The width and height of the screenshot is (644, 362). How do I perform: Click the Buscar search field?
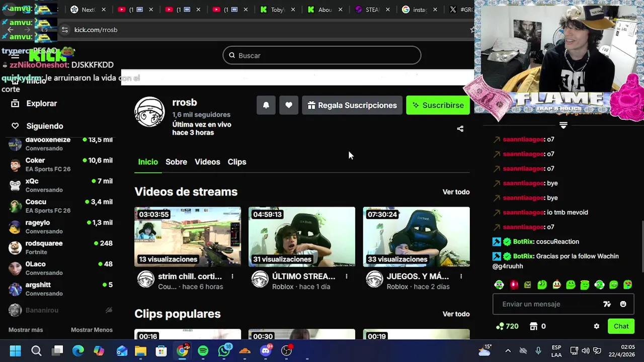322,55
